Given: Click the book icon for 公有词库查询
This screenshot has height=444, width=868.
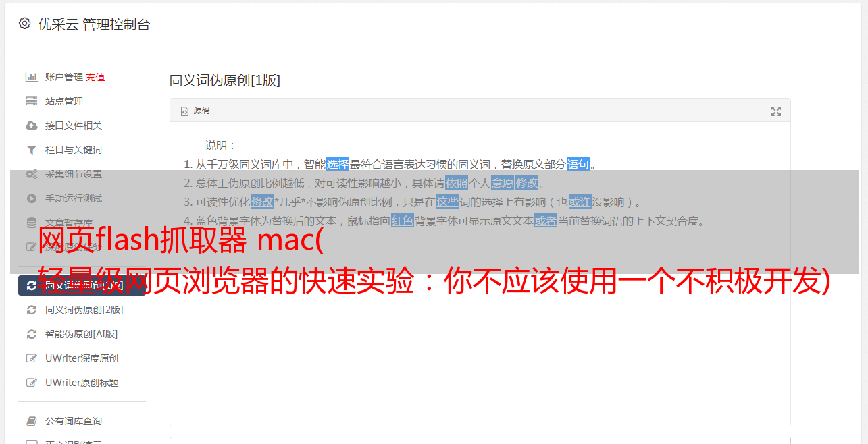Looking at the screenshot, I should coord(31,421).
